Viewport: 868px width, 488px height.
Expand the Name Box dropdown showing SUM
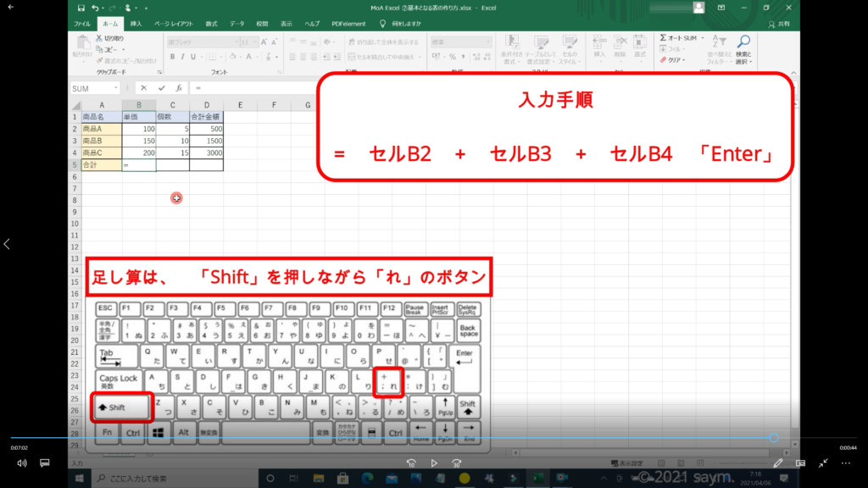[x=116, y=88]
